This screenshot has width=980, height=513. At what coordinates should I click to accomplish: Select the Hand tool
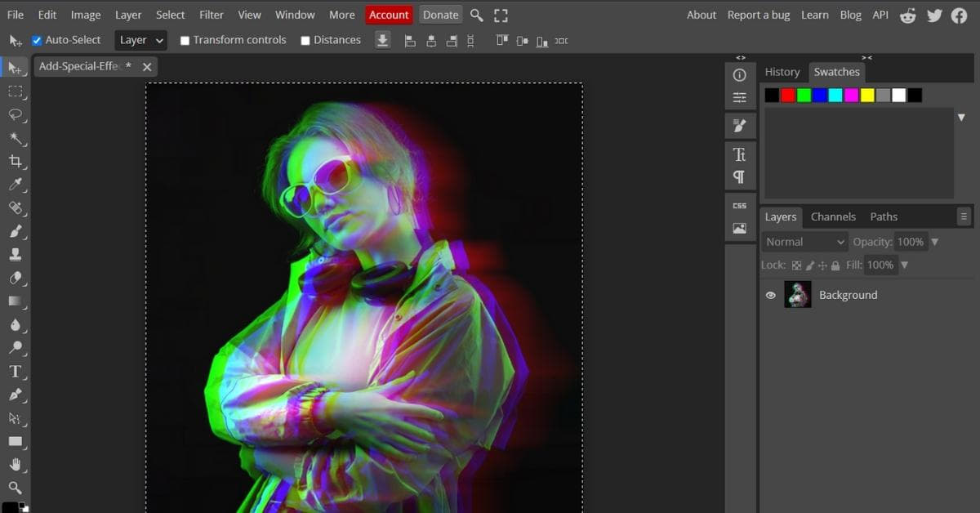point(15,464)
